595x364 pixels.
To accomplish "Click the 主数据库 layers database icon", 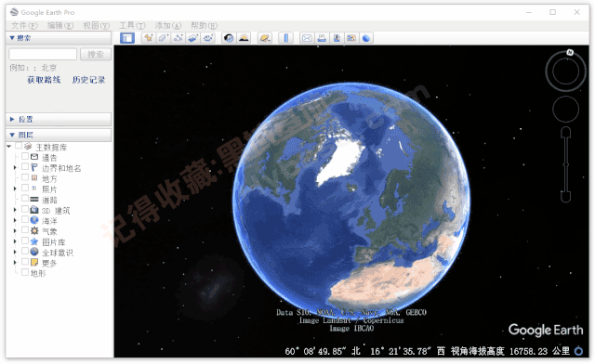I will [x=28, y=147].
